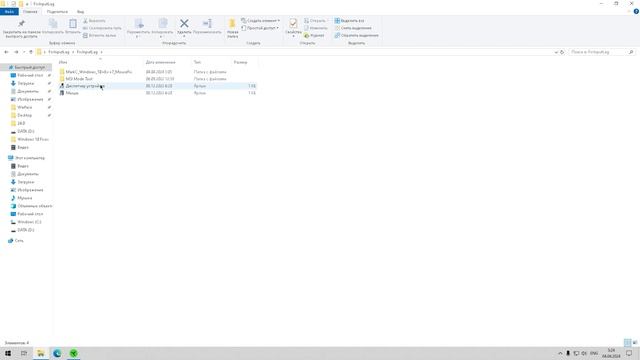Open the Создать элемент dropdown
Image resolution: width=640 pixels, height=360 pixels.
tap(260, 21)
